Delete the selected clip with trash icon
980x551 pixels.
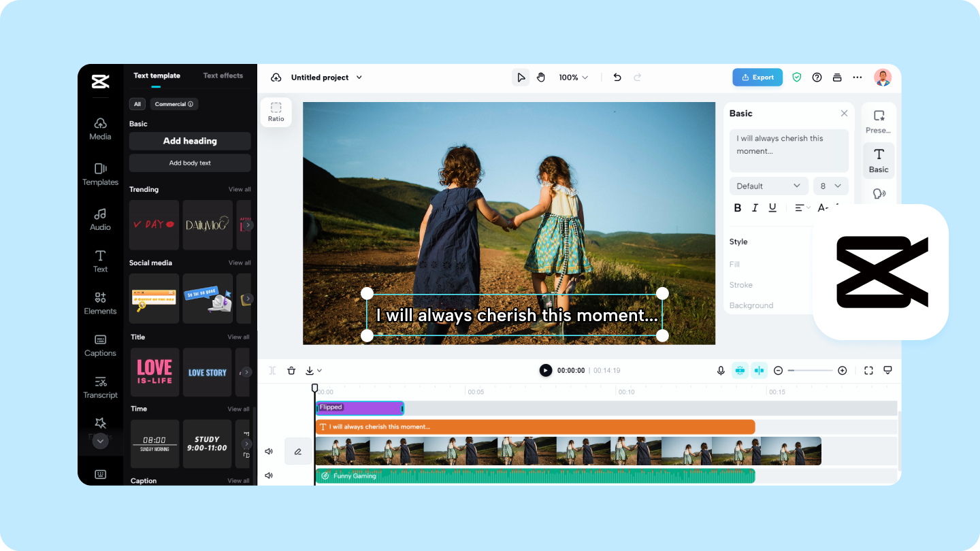pyautogui.click(x=291, y=371)
